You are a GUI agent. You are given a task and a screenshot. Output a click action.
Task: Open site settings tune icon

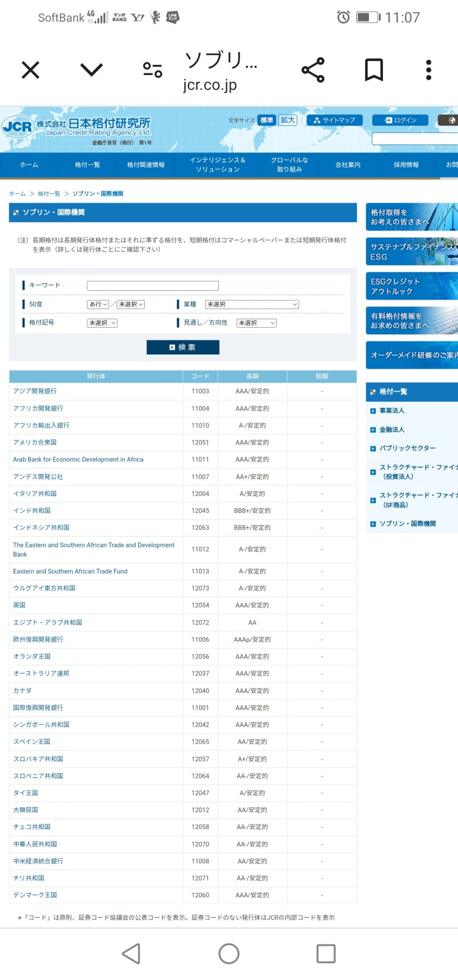click(x=153, y=70)
